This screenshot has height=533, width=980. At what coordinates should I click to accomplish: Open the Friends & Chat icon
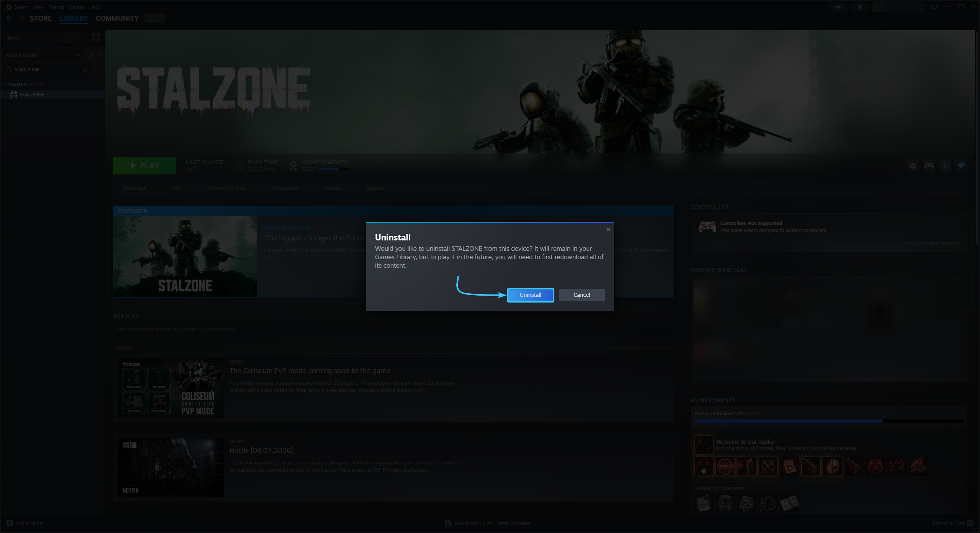tap(970, 523)
